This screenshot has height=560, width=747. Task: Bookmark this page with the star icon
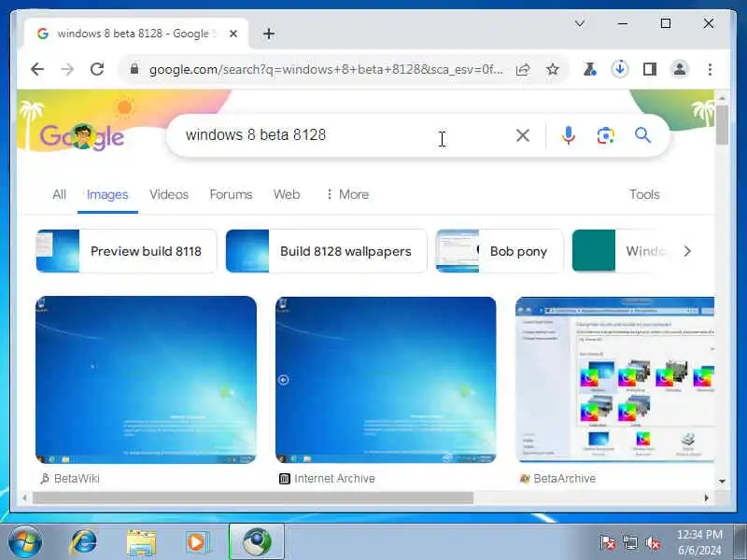click(x=553, y=69)
